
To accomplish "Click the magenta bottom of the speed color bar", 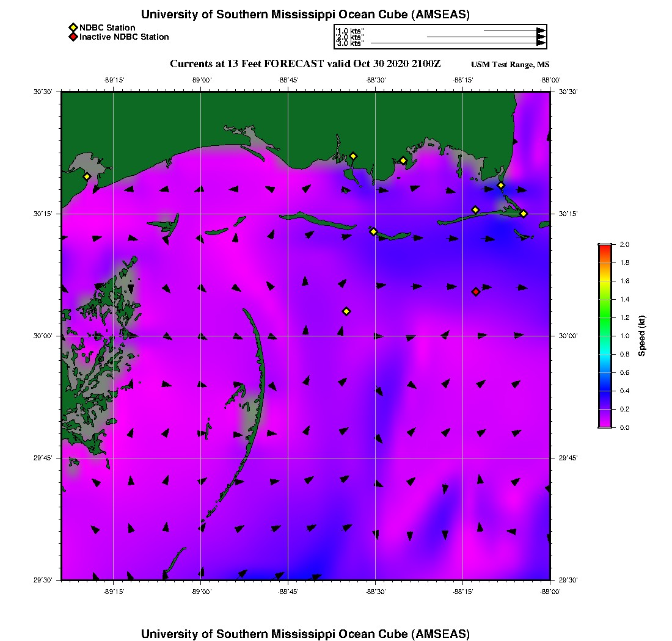I will 605,425.
